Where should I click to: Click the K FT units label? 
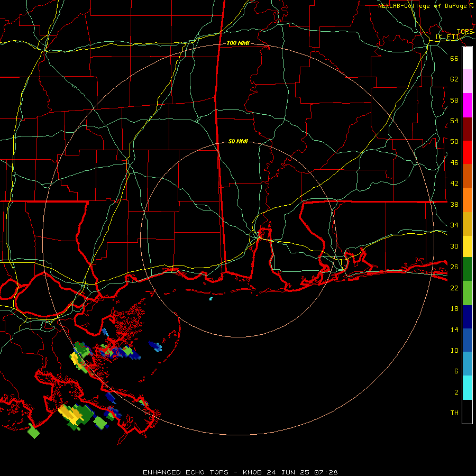(x=448, y=37)
